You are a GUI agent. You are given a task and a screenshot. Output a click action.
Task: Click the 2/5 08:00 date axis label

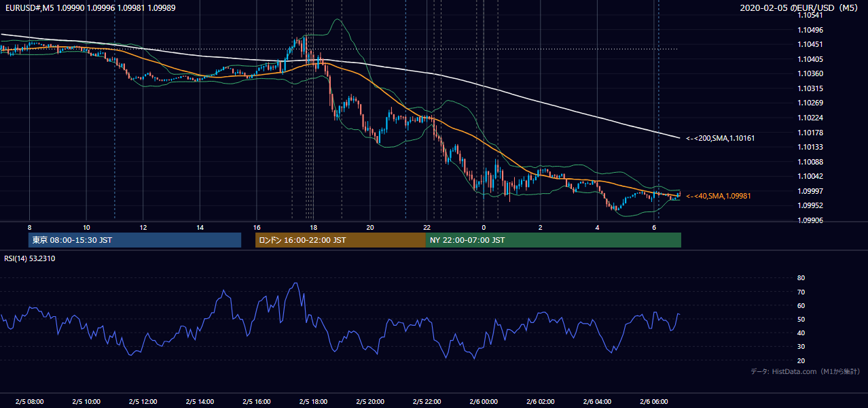pyautogui.click(x=29, y=401)
